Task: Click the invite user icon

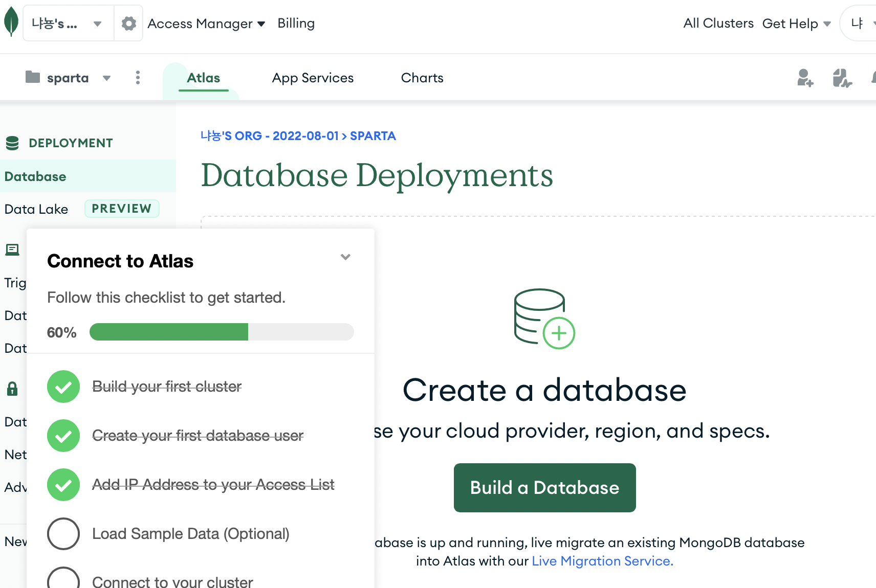Action: click(x=805, y=78)
